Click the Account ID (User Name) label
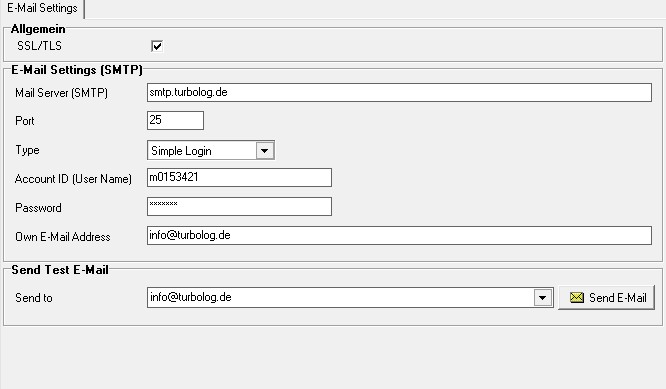Viewport: 666px width, 389px height. pos(73,179)
